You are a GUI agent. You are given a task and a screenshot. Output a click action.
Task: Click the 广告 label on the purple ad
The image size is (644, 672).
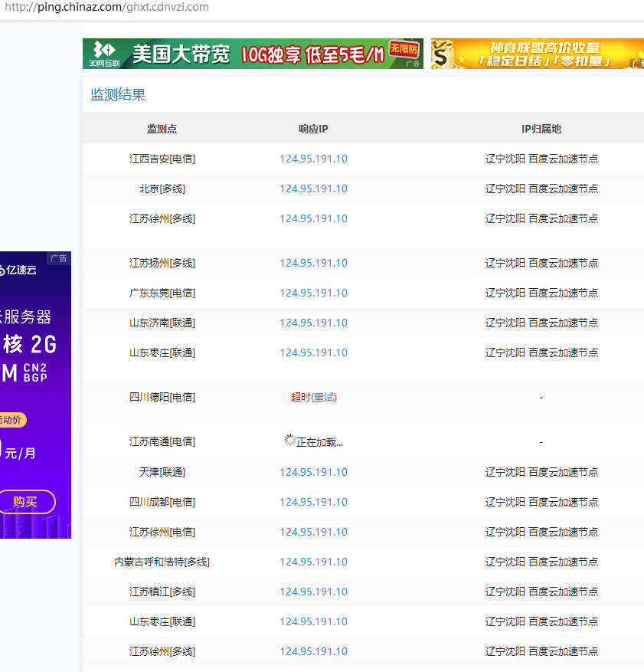click(x=58, y=258)
